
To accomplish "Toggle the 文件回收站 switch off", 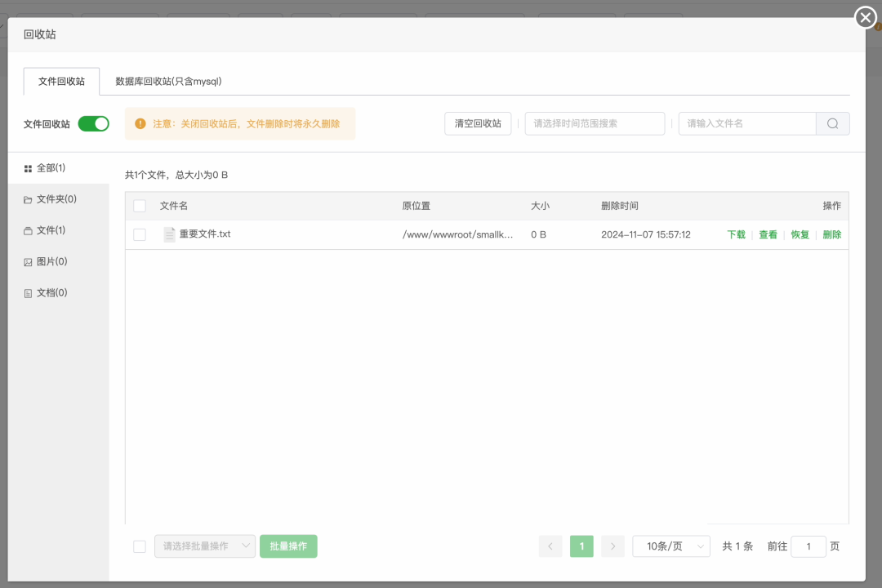I will click(93, 124).
